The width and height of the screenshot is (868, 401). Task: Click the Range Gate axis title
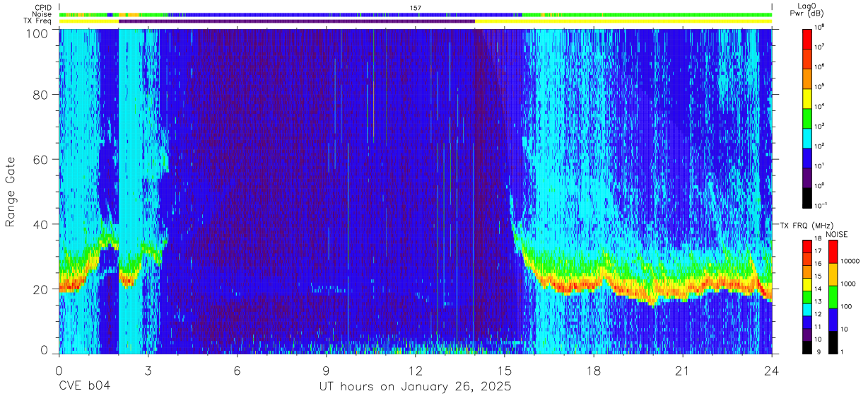coord(11,192)
